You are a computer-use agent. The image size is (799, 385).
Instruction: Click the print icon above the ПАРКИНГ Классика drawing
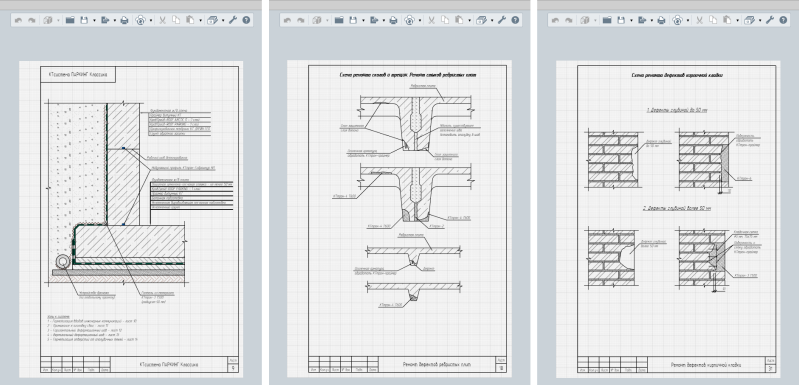pos(124,20)
